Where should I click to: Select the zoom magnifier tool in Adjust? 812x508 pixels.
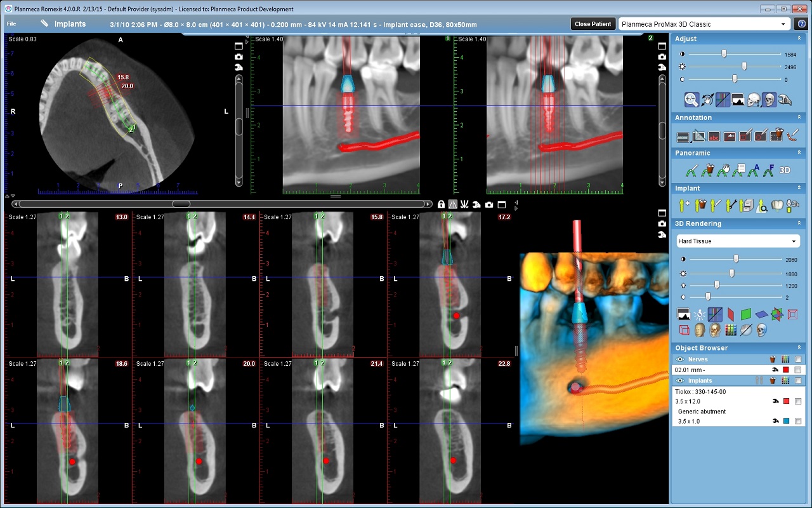click(x=691, y=100)
